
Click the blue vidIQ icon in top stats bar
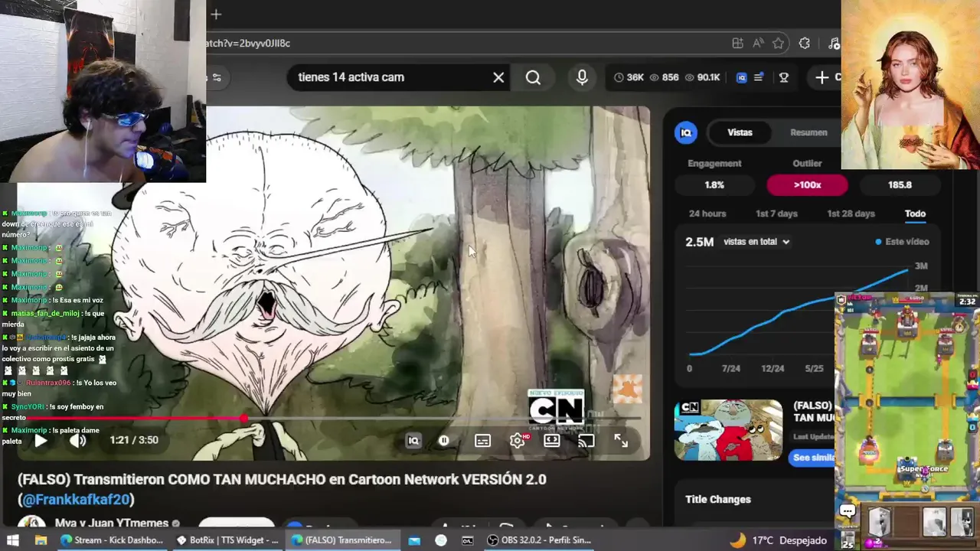coord(741,77)
